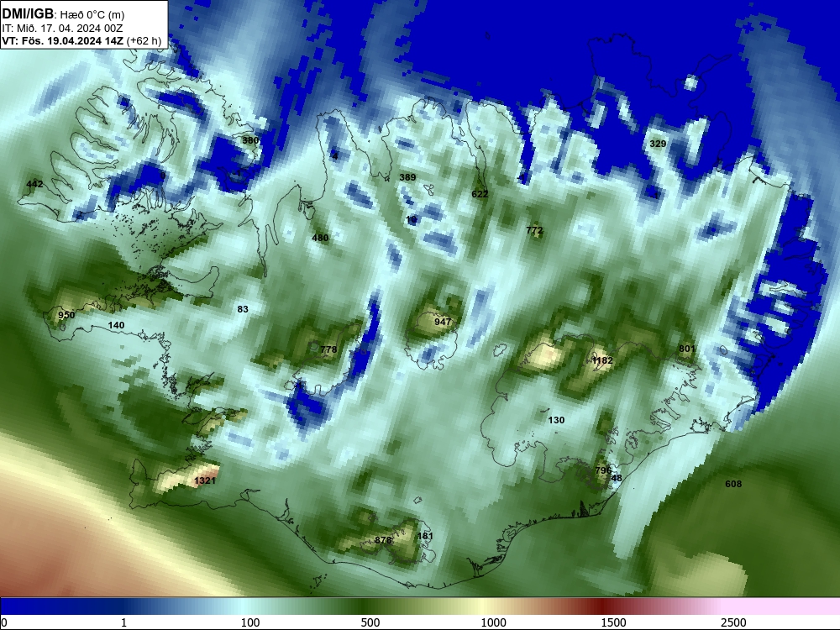Click the 100 tick on the color scale
This screenshot has height=630, width=840.
[250, 622]
